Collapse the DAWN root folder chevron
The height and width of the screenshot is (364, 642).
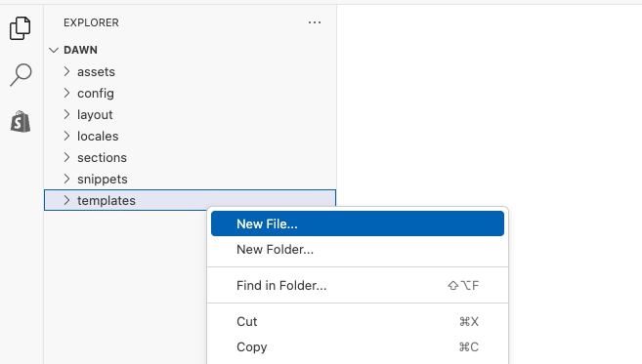coord(54,50)
